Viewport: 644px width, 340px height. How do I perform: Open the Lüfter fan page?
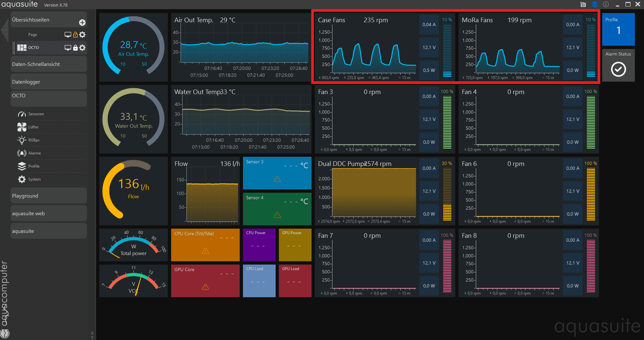[x=51, y=127]
